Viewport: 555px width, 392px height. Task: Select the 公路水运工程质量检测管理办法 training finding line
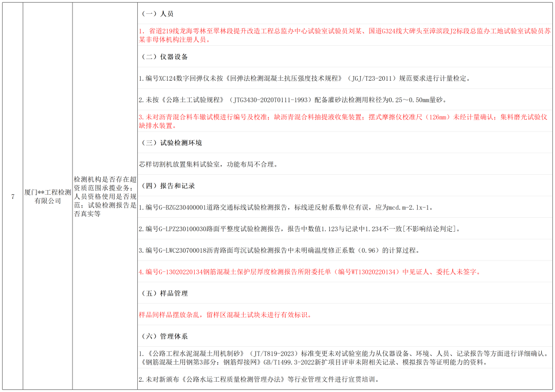click(x=258, y=380)
